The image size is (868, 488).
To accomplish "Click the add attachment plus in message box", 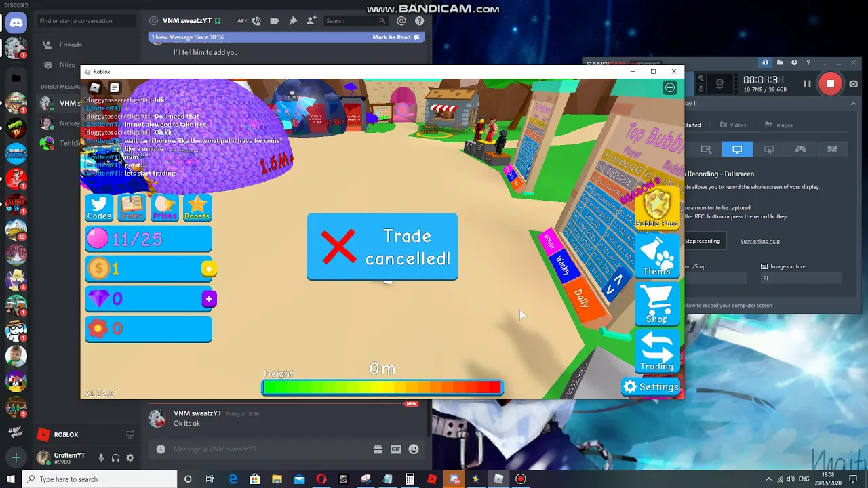I will pos(161,449).
